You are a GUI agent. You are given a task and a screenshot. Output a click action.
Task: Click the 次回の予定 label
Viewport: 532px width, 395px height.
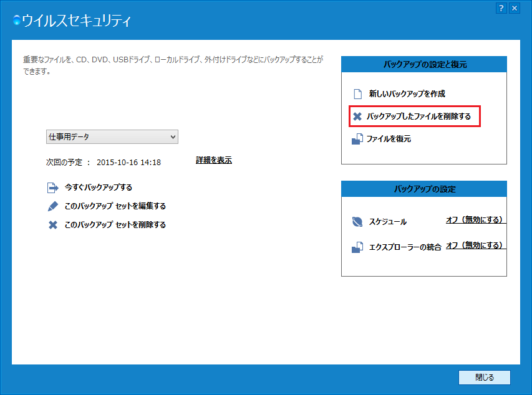click(x=64, y=163)
